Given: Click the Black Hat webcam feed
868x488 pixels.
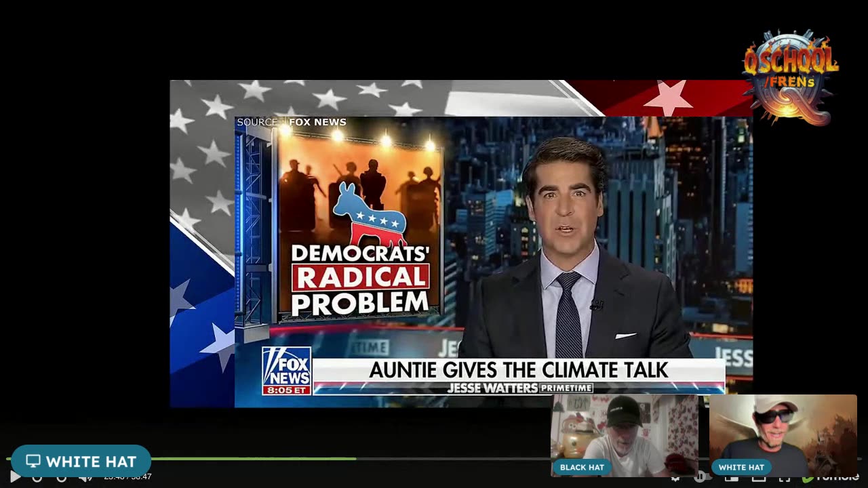Looking at the screenshot, I should pyautogui.click(x=625, y=435).
